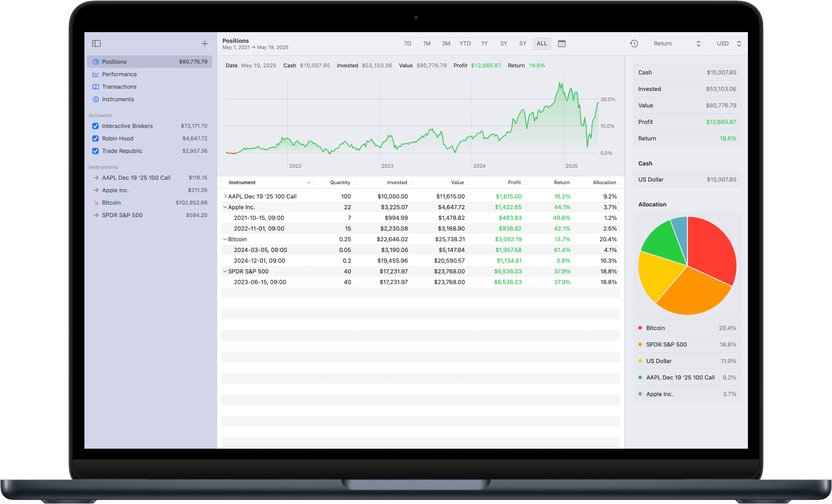
Task: Expand the AAPL Dec 19 '25 Call row
Action: point(225,196)
